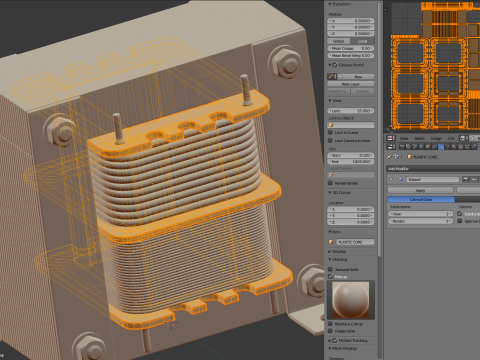Disable the Matcap checkbox

tap(330, 276)
